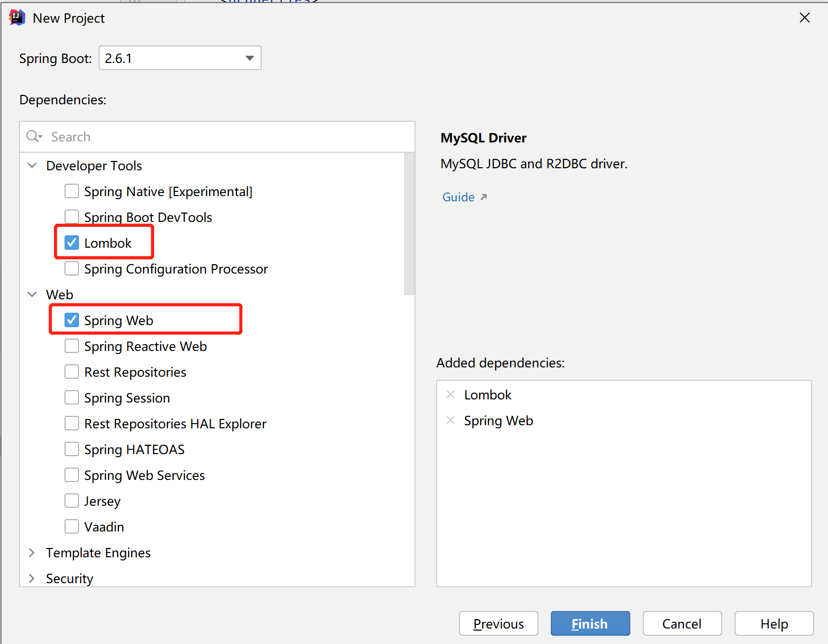Open the Guide external link
Image resolution: width=828 pixels, height=644 pixels.
coord(458,197)
